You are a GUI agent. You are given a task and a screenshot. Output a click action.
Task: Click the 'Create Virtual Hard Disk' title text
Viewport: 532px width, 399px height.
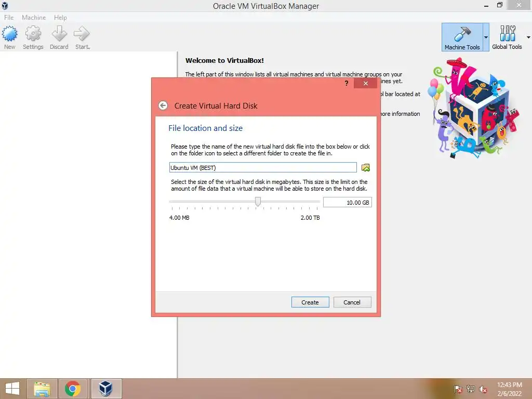tap(216, 106)
